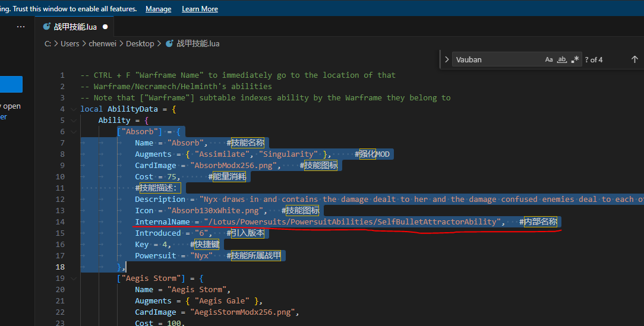
Task: Go to the previous match arrow
Action: coord(634,59)
